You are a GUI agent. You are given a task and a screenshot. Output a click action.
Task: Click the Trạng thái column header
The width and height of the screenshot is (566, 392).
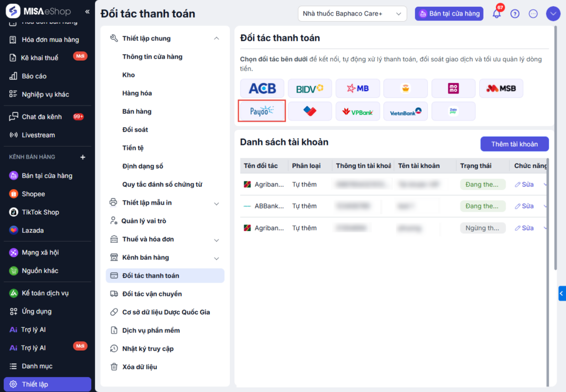pyautogui.click(x=483, y=166)
